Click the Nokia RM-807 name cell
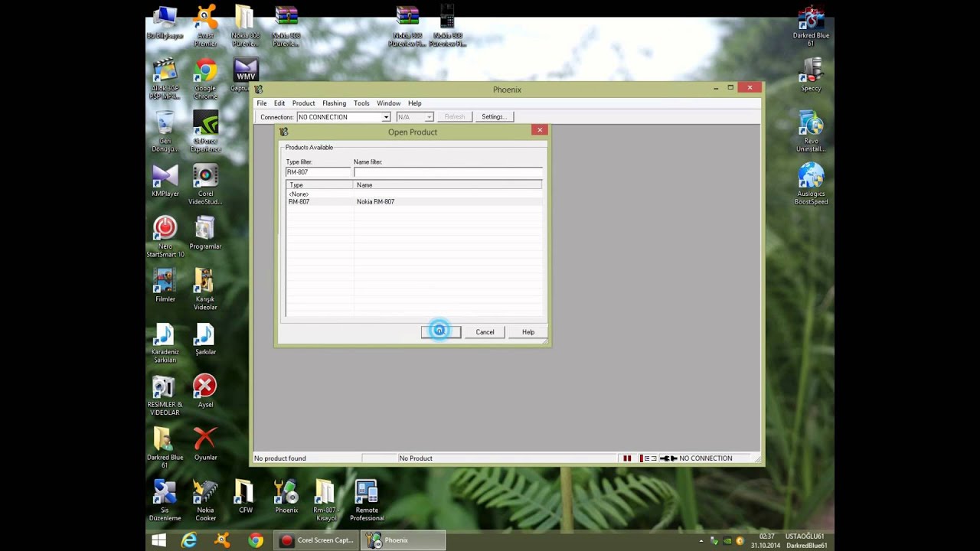 (x=375, y=202)
